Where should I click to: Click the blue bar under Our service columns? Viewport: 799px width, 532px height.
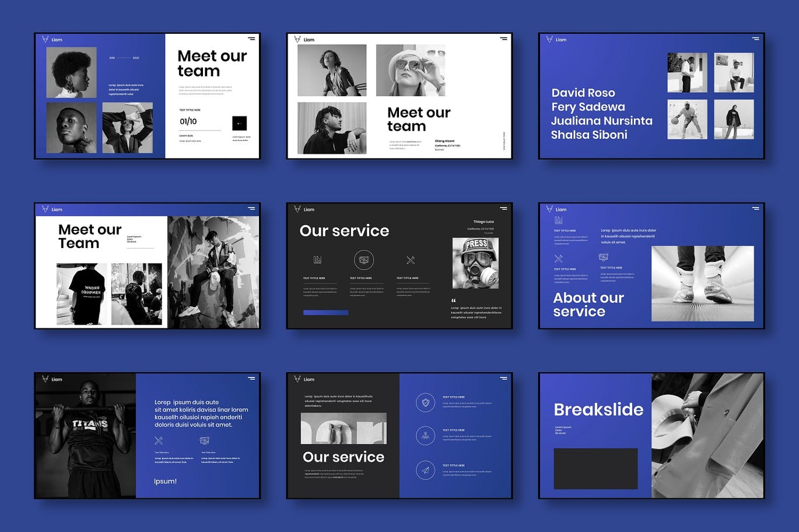325,313
